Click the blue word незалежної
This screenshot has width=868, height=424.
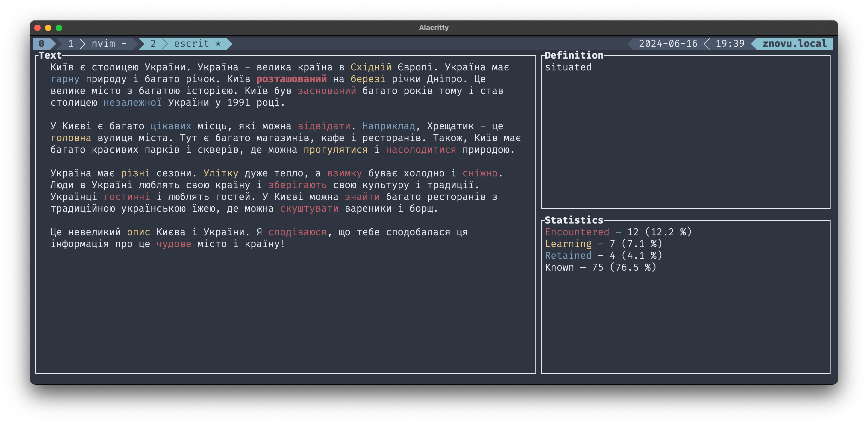(x=132, y=103)
